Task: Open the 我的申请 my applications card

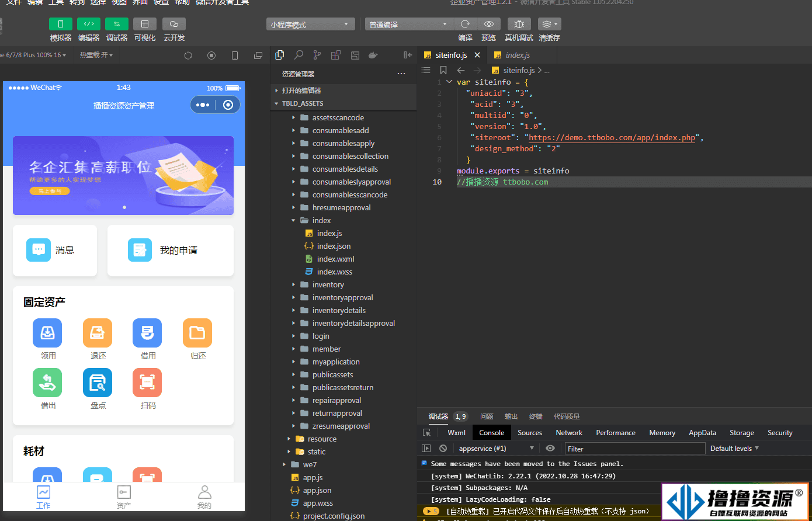Action: [171, 251]
